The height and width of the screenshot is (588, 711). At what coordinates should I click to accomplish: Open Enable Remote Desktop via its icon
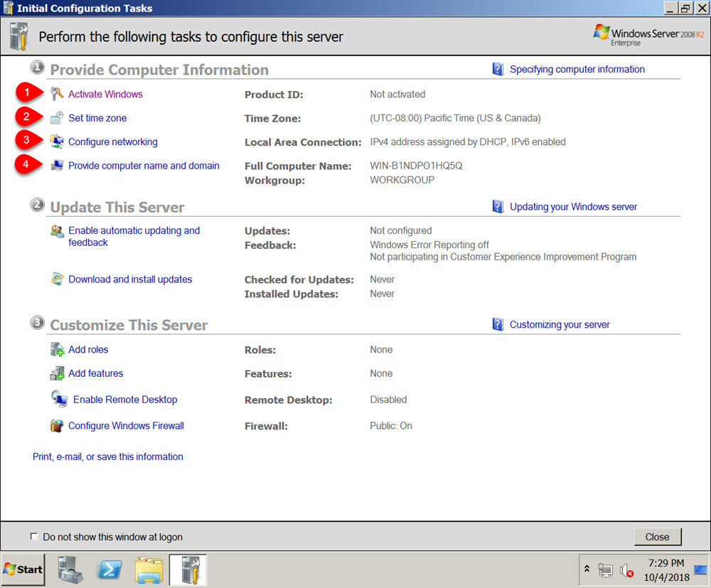click(58, 399)
